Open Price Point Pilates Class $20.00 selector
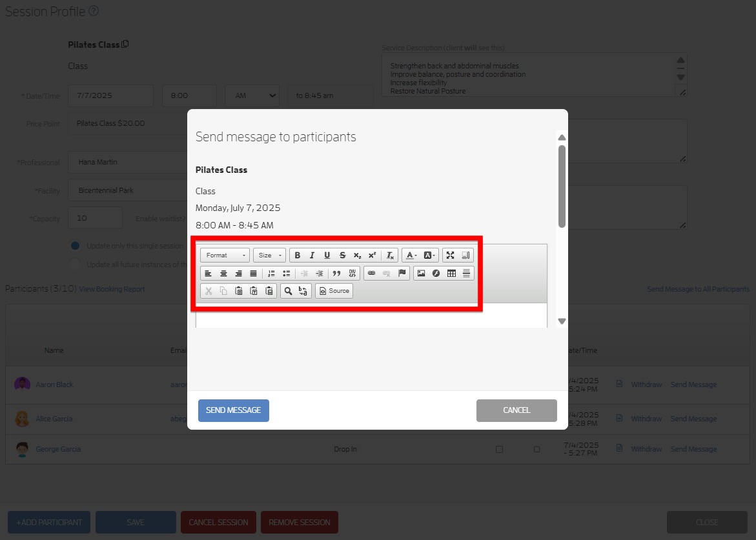The height and width of the screenshot is (540, 756). click(128, 123)
